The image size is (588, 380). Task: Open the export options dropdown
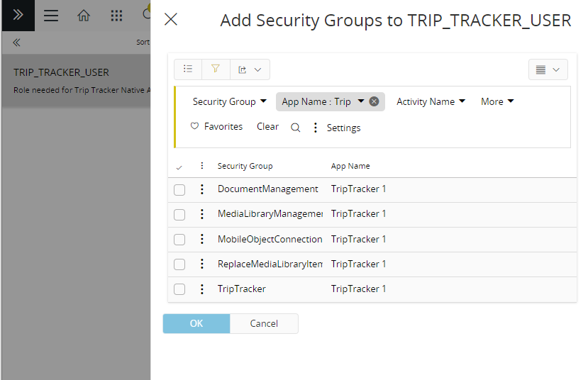250,69
